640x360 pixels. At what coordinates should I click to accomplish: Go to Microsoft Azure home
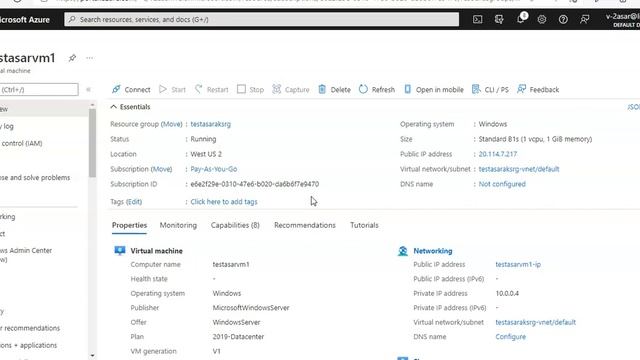[24, 20]
